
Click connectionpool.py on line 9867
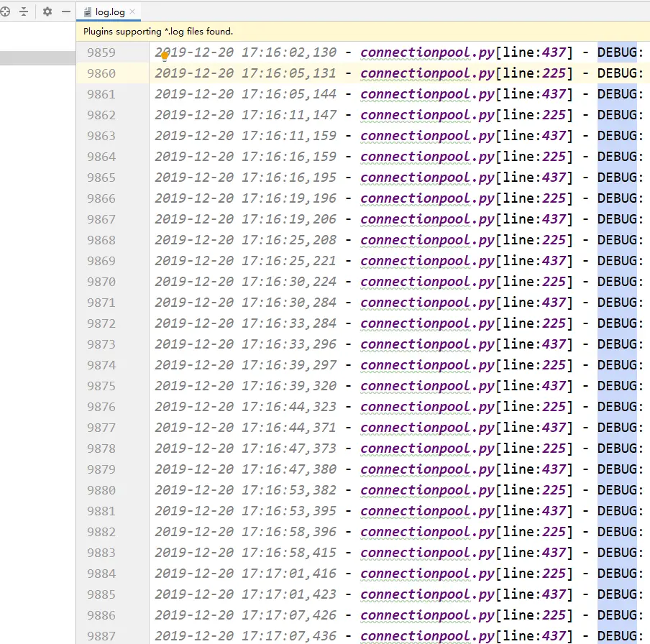click(x=427, y=219)
